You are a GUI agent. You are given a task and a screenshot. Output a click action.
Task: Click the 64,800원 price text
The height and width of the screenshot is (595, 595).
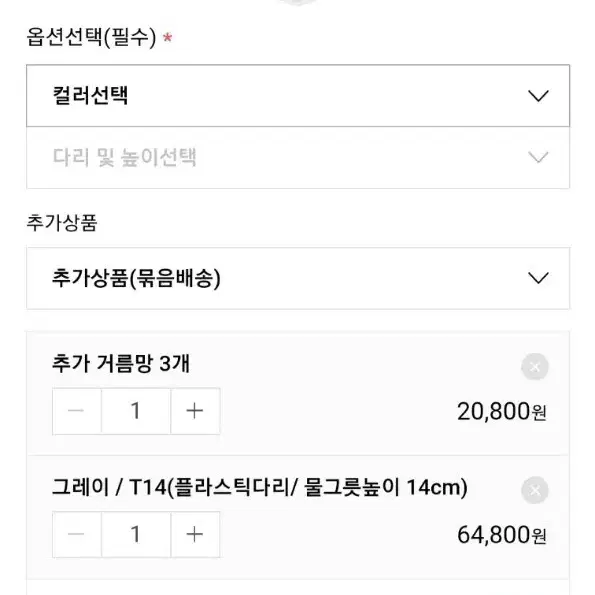502,535
